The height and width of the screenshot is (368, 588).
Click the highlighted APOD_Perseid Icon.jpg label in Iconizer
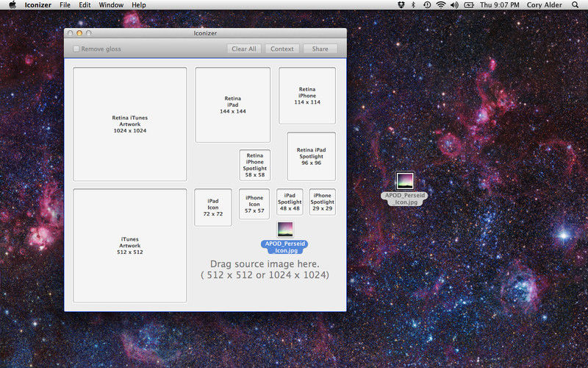[x=285, y=247]
